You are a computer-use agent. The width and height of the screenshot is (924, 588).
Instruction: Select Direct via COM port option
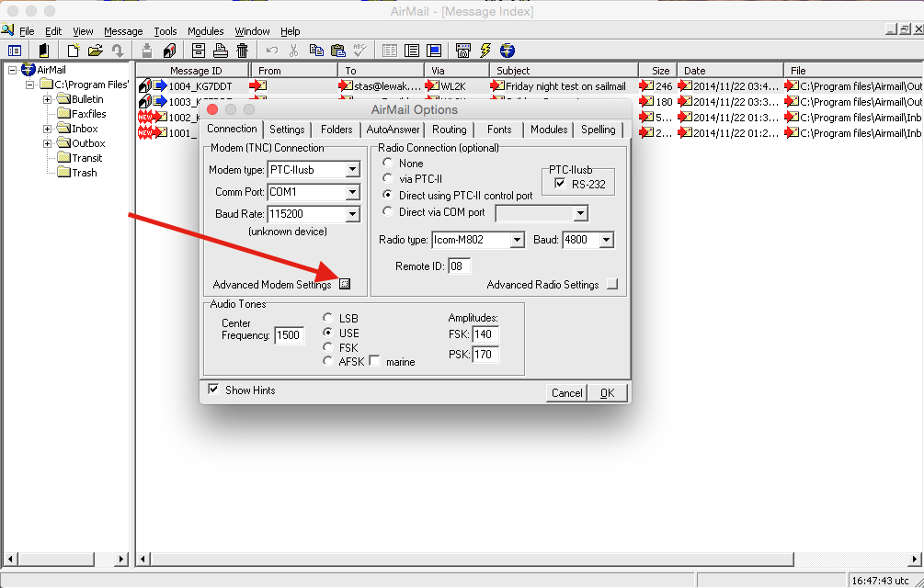(388, 210)
